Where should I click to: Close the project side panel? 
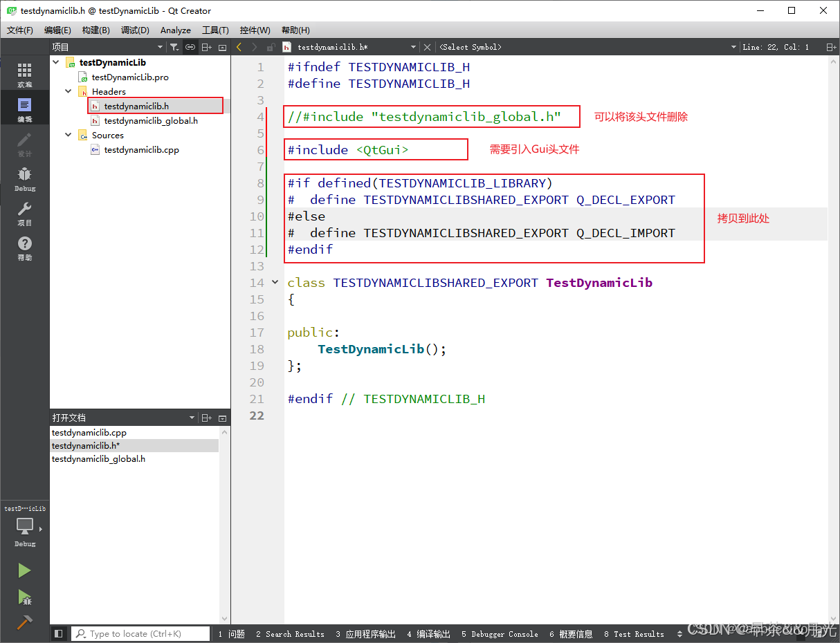click(x=222, y=47)
